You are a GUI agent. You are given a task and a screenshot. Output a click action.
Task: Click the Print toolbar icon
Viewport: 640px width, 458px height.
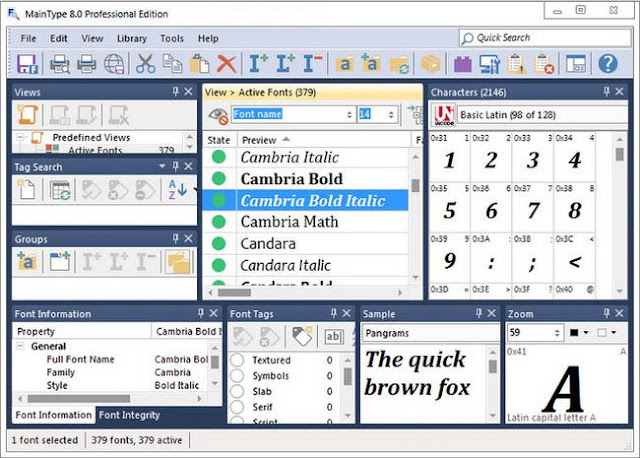coord(87,64)
